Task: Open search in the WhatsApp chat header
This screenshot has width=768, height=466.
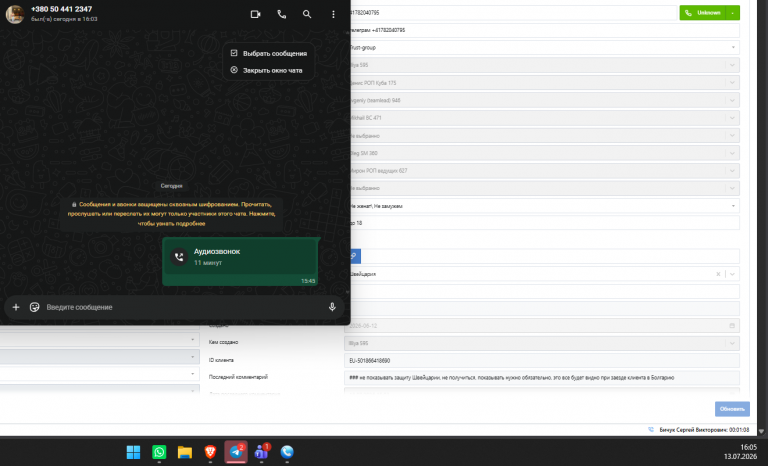Action: point(307,14)
